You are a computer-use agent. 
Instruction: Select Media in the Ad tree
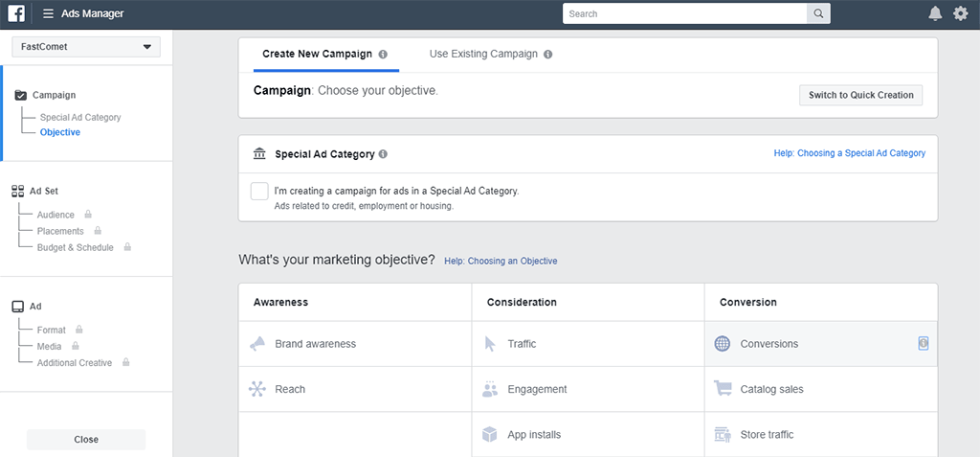[x=50, y=346]
